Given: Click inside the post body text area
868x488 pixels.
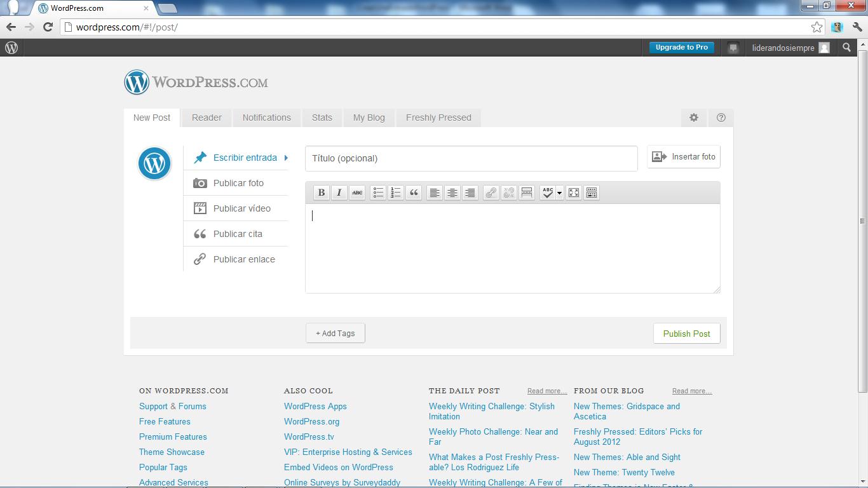Looking at the screenshot, I should click(x=513, y=248).
